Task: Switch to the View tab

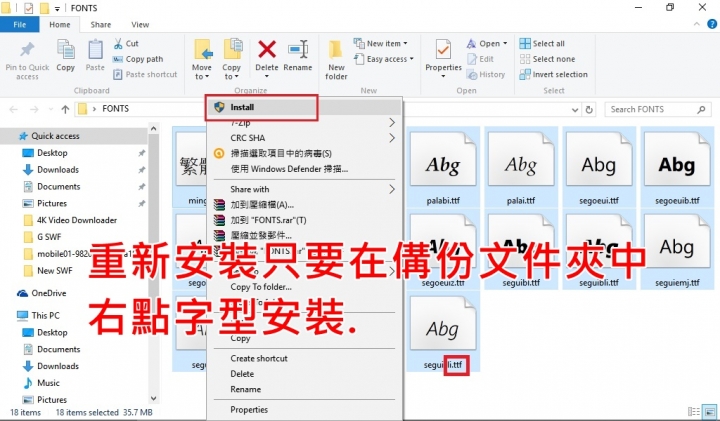Action: point(140,24)
